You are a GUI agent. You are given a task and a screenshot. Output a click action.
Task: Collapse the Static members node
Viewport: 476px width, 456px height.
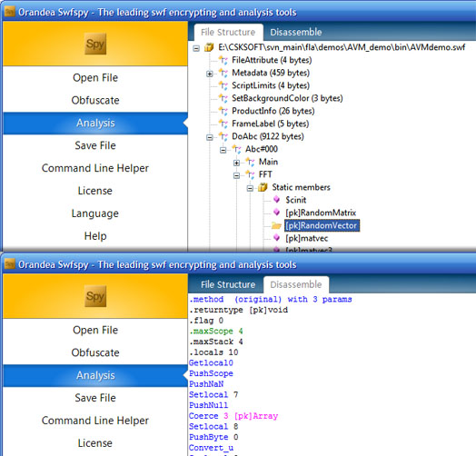[x=250, y=189]
